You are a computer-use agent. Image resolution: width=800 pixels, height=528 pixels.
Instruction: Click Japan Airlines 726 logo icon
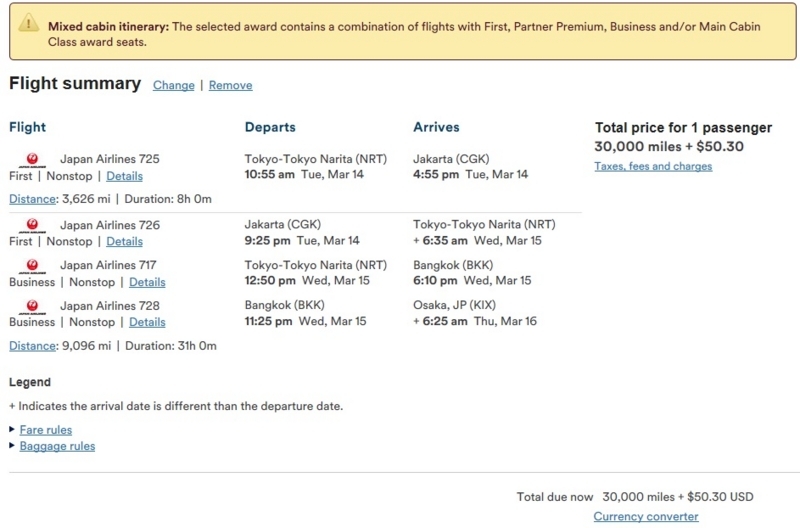(x=32, y=225)
